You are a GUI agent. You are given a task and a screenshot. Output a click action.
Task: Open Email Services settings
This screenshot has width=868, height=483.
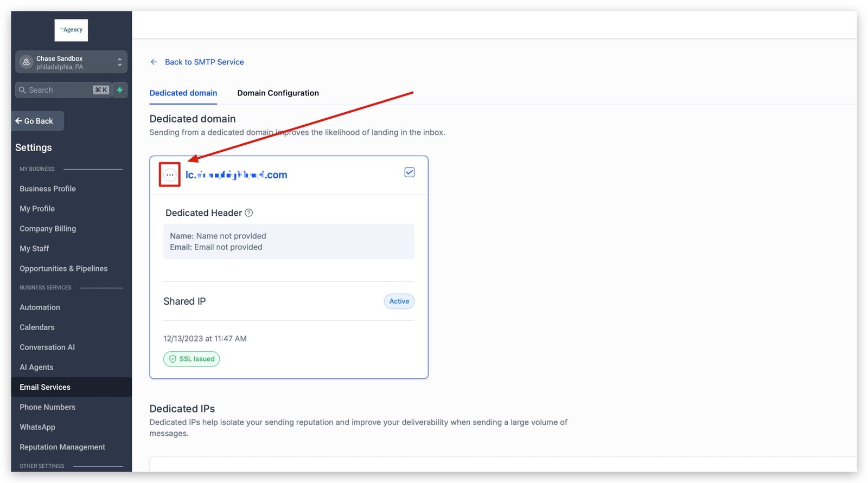coord(45,387)
